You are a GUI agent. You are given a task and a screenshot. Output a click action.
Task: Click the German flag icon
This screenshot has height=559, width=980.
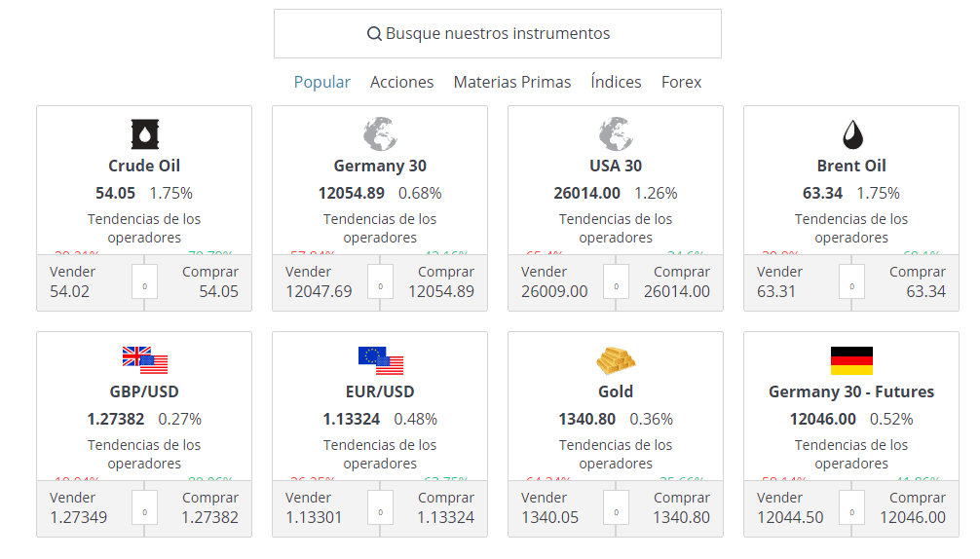tap(851, 360)
